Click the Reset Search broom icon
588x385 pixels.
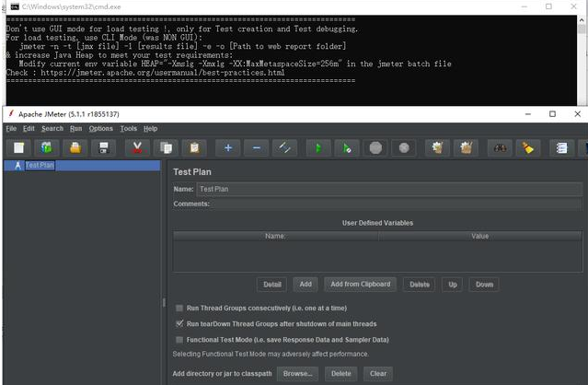[x=528, y=148]
